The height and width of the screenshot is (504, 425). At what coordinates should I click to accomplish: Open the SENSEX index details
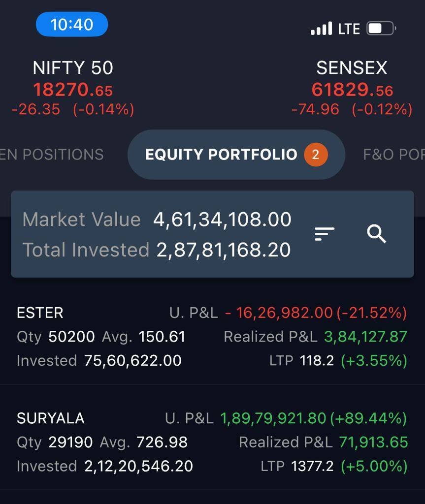(352, 68)
